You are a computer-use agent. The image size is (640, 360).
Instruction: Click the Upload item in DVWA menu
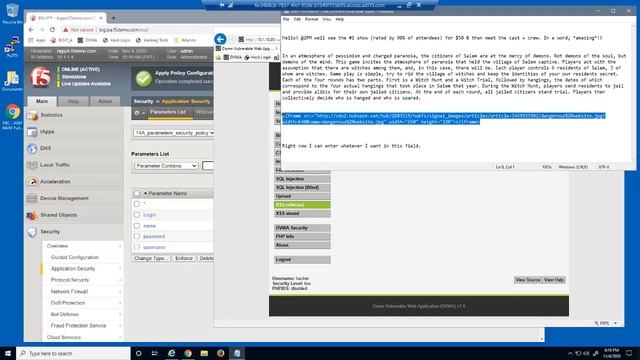302,196
